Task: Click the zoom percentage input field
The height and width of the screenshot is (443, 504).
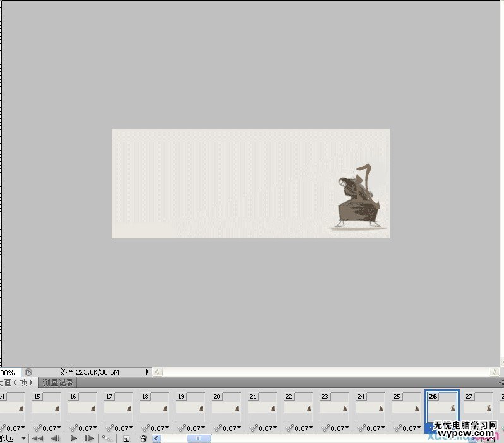Action: click(x=10, y=373)
